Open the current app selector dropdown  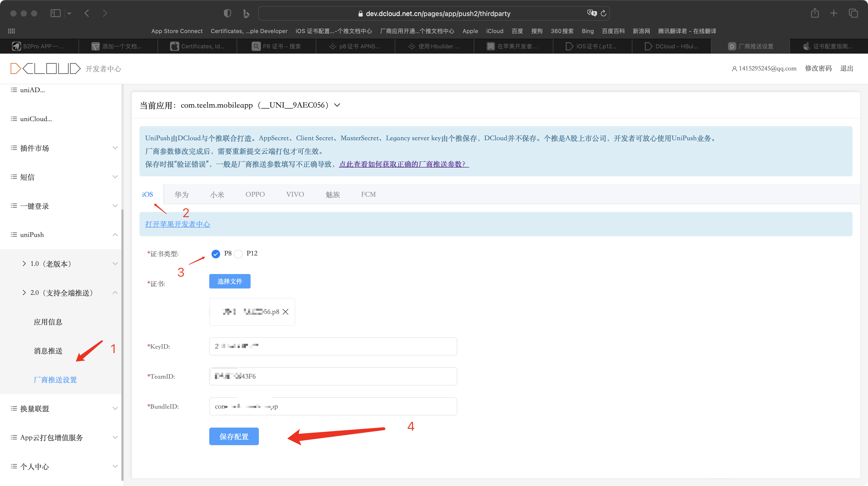pyautogui.click(x=337, y=105)
